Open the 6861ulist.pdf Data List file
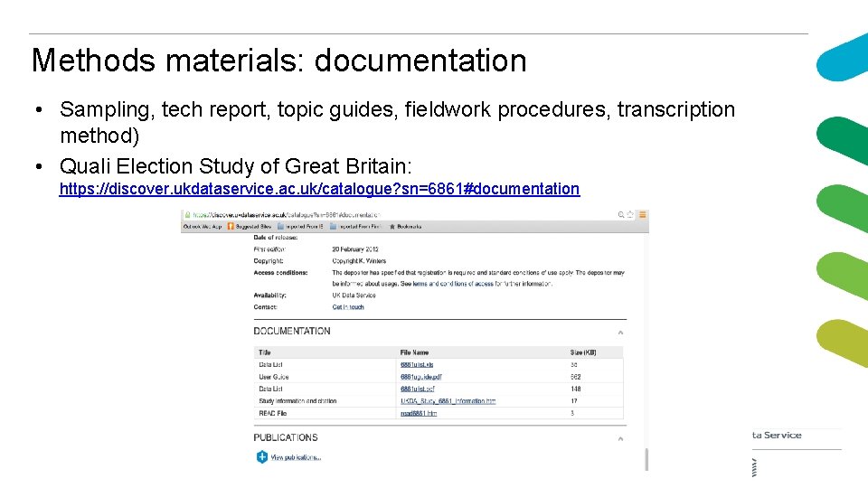 (418, 389)
